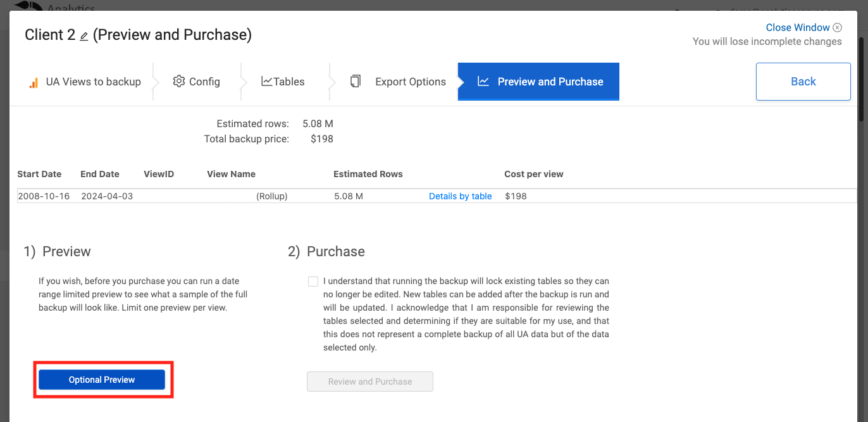This screenshot has width=868, height=422.
Task: Click the ViewID column header
Action: point(159,174)
